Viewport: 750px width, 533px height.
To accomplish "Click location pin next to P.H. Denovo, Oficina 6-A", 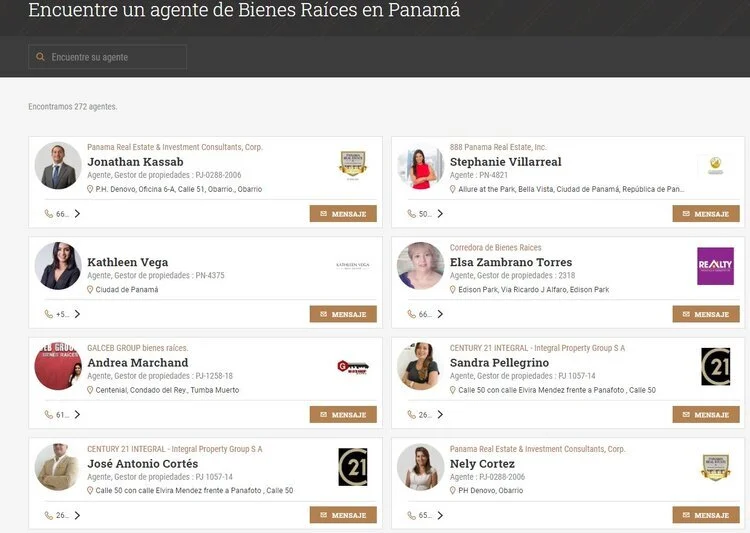I will tap(89, 189).
